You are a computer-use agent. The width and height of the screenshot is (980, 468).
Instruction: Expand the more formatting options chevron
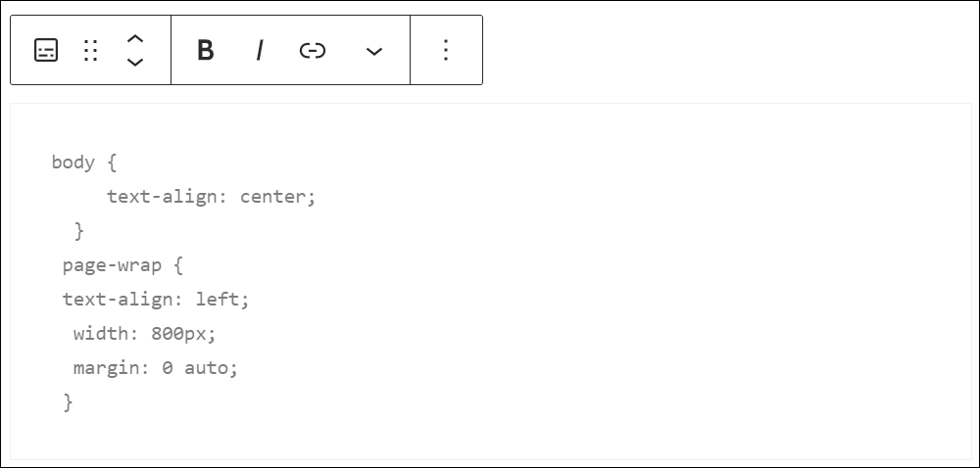pos(373,51)
